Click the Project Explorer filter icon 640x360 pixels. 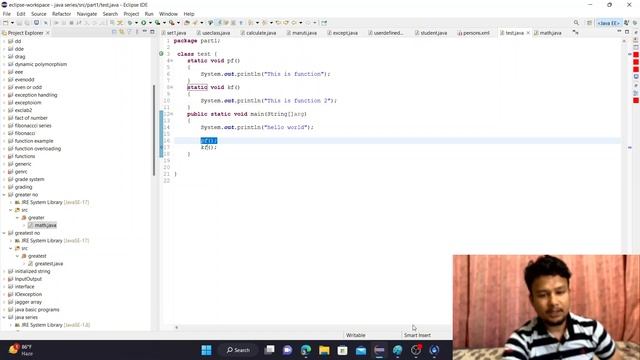(x=129, y=32)
